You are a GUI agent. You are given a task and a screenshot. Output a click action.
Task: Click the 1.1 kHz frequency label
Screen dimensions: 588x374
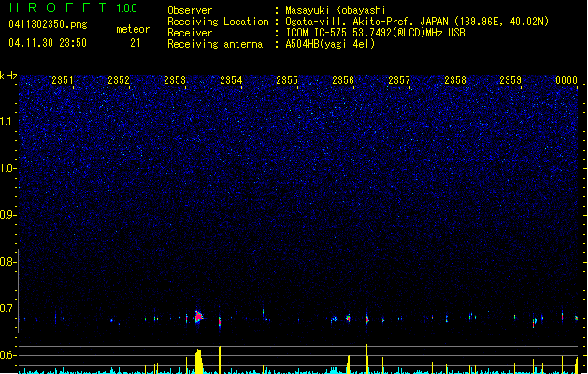(7, 122)
